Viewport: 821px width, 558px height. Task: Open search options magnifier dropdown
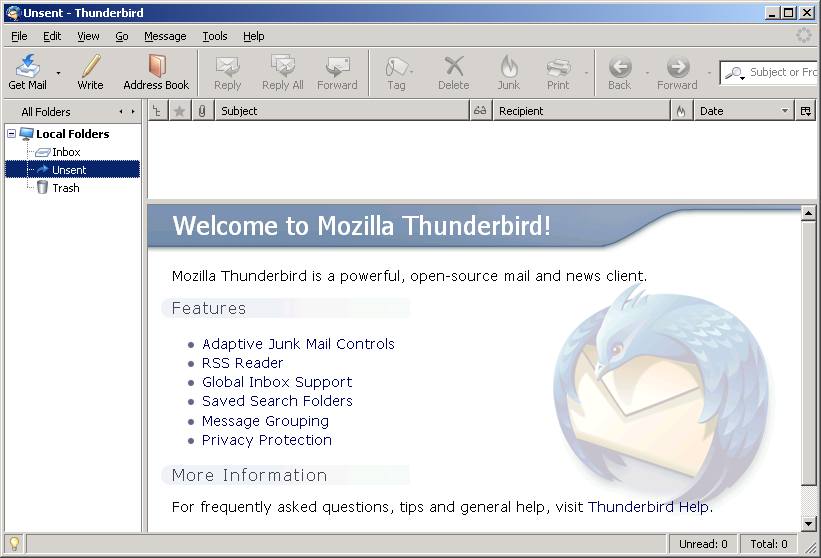[x=735, y=73]
